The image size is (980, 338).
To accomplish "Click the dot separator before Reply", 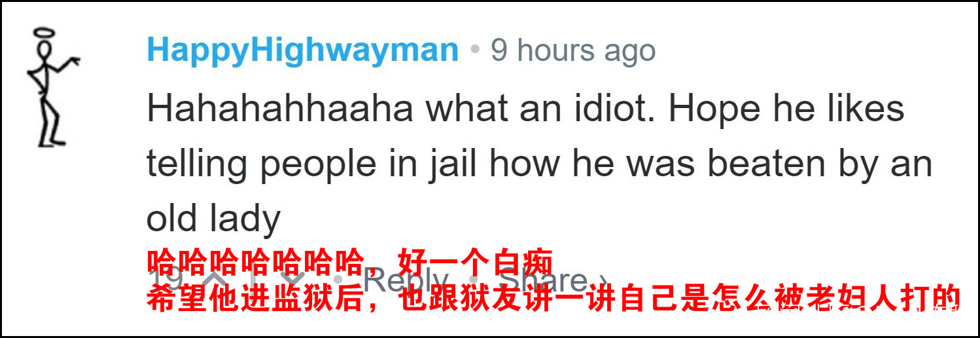I will (x=338, y=281).
